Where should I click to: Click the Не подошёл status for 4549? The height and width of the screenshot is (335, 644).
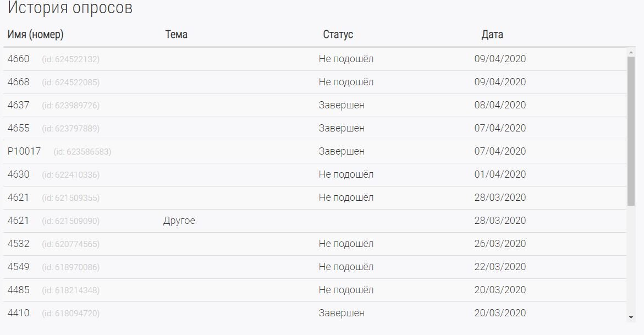coord(346,267)
